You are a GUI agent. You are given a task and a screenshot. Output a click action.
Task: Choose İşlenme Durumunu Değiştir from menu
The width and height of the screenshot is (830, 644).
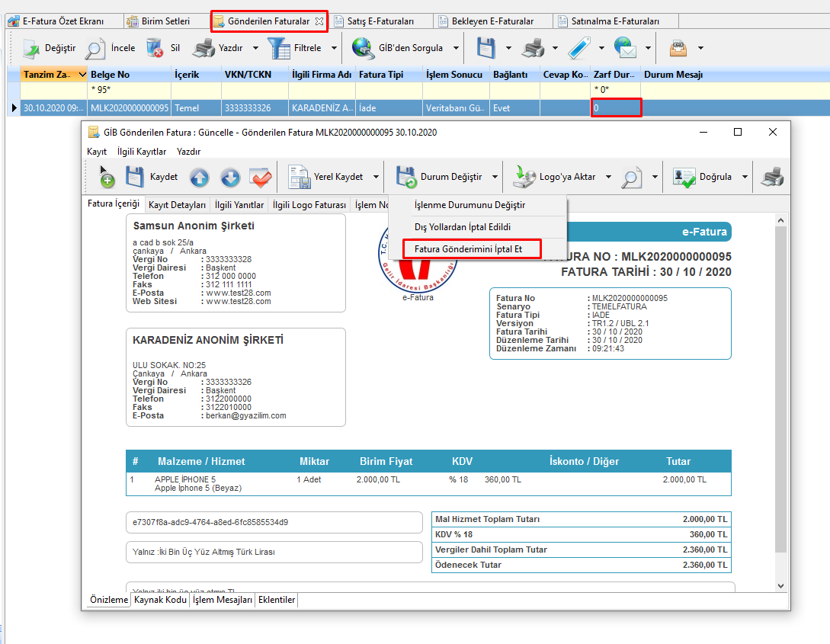pos(469,205)
